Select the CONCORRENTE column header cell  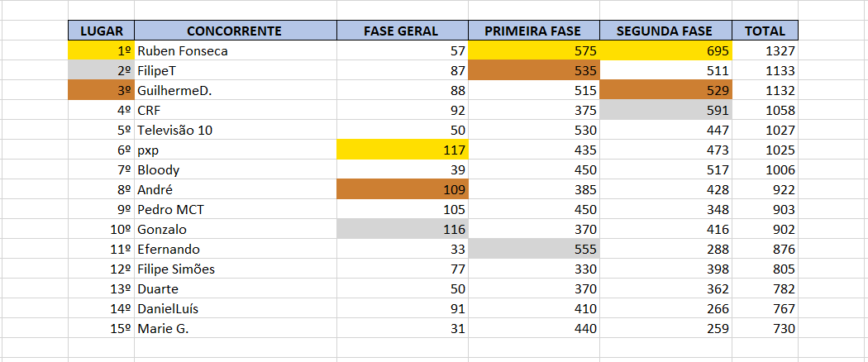tap(236, 31)
